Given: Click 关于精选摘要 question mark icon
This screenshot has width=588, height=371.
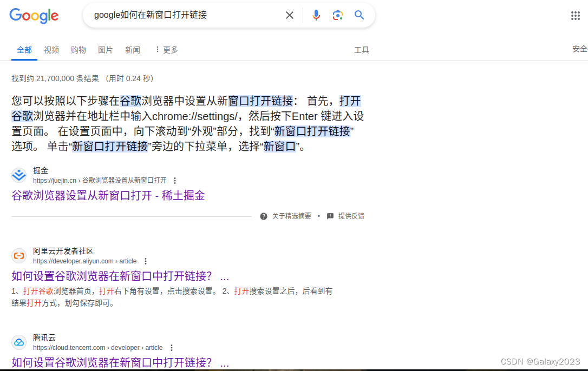Looking at the screenshot, I should pyautogui.click(x=264, y=216).
